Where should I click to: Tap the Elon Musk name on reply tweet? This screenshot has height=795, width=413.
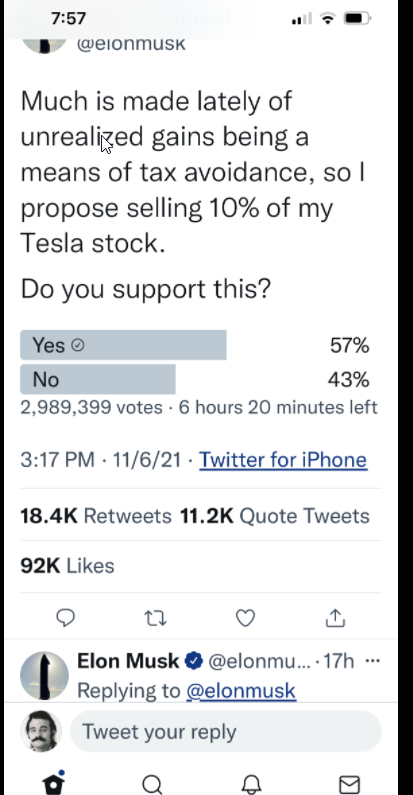[x=128, y=661]
